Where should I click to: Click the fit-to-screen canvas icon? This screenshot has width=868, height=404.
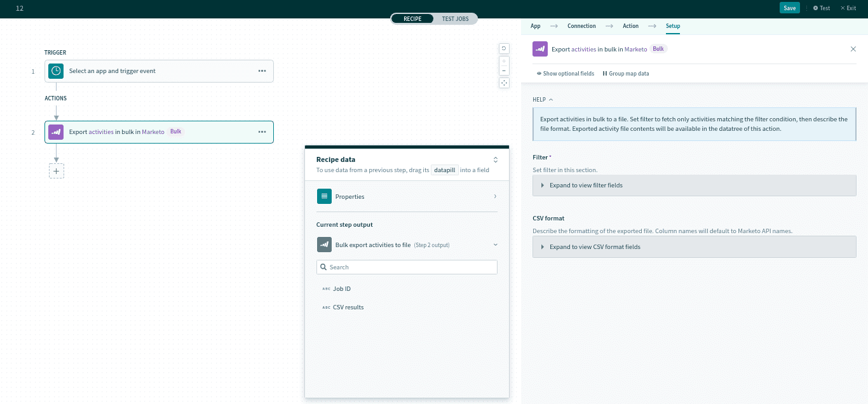[x=504, y=83]
